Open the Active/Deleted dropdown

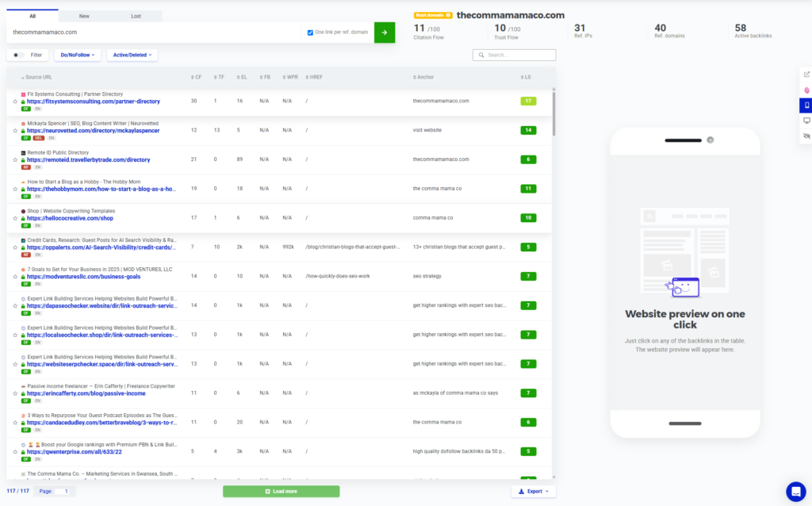click(x=132, y=55)
